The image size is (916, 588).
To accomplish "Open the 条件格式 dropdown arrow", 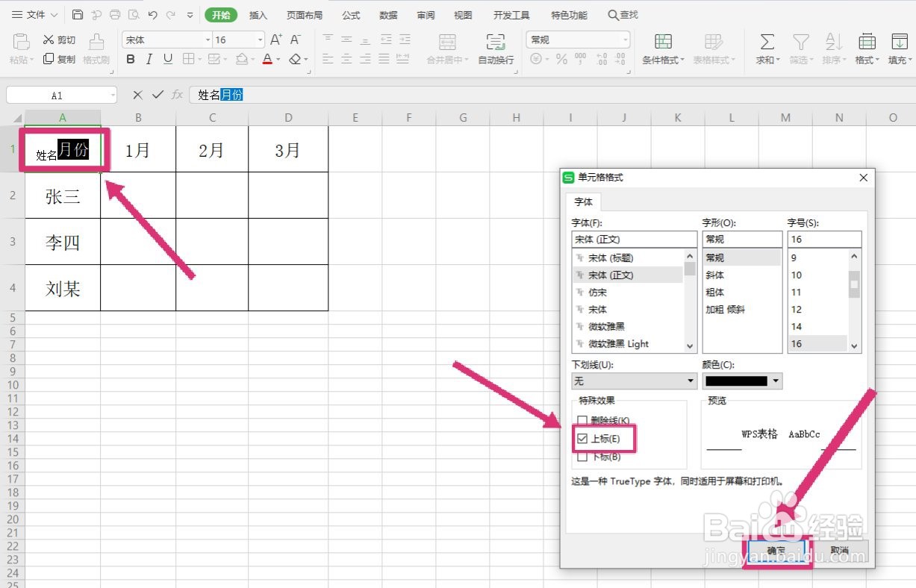I will click(682, 60).
